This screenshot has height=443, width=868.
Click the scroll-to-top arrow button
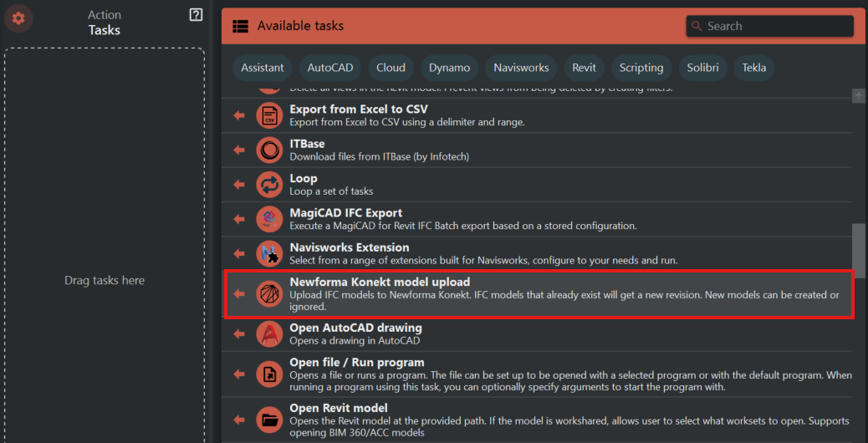(x=858, y=95)
